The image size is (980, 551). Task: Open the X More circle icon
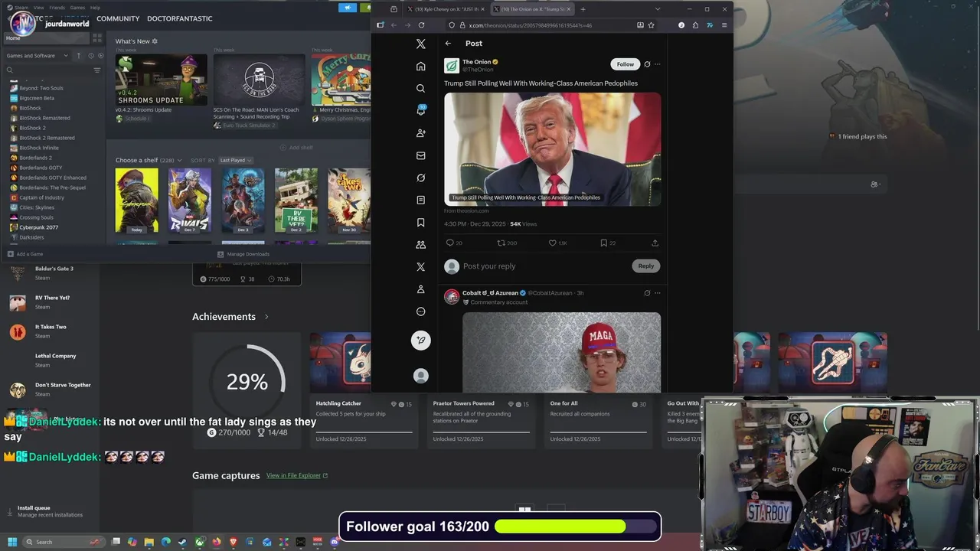point(420,311)
